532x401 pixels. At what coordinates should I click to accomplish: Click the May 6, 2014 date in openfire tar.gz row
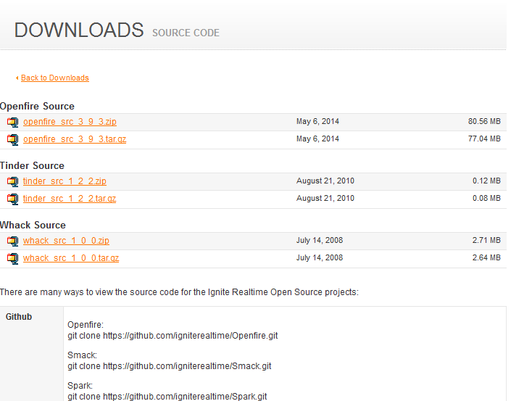(x=317, y=139)
